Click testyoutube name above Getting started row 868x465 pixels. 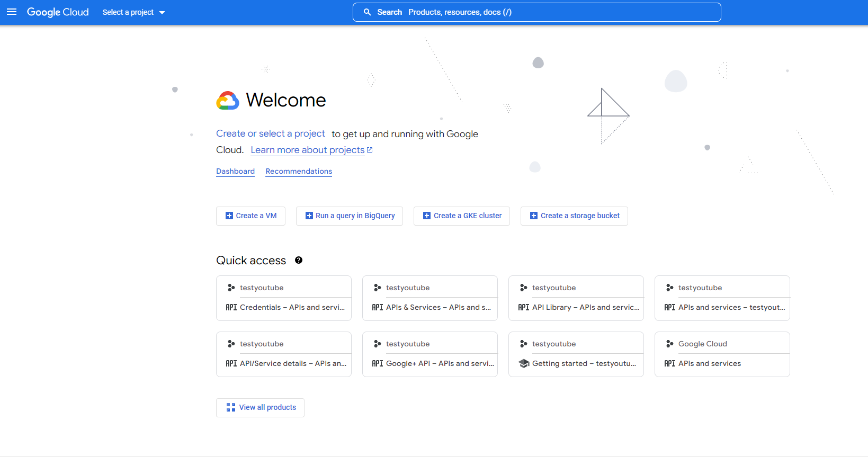(554, 344)
